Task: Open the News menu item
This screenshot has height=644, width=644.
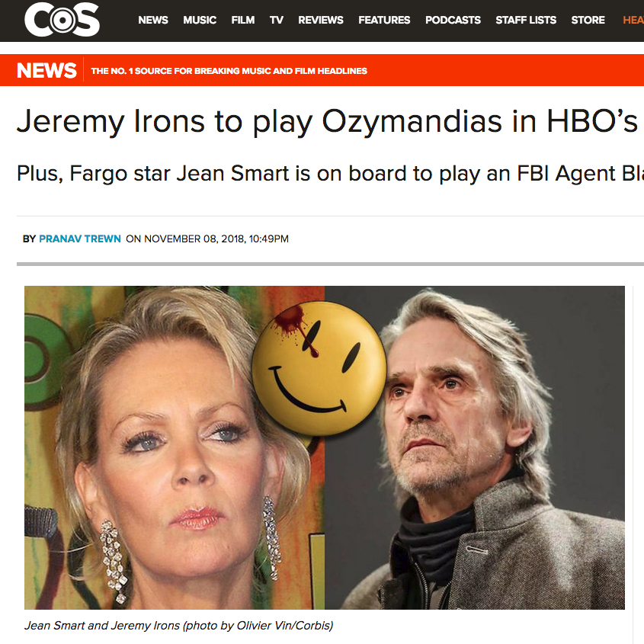Action: (x=152, y=20)
